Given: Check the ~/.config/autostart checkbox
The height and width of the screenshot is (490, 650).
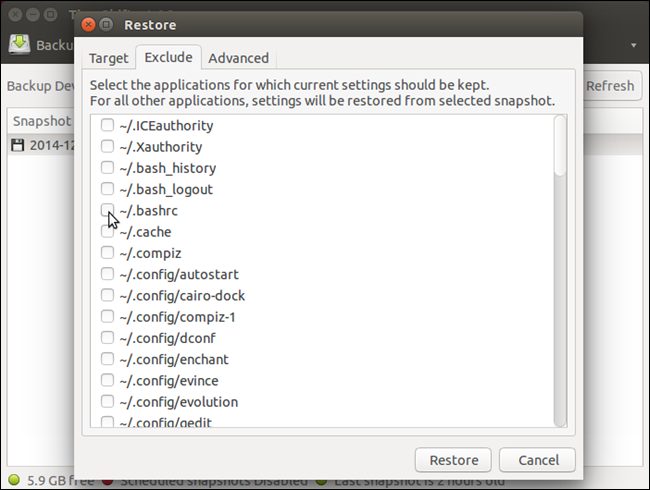Looking at the screenshot, I should (107, 274).
